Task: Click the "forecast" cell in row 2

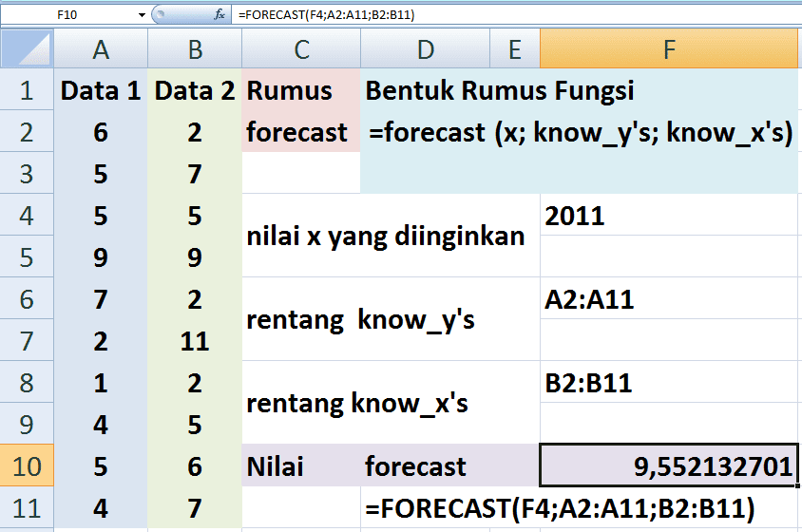Action: point(301,131)
